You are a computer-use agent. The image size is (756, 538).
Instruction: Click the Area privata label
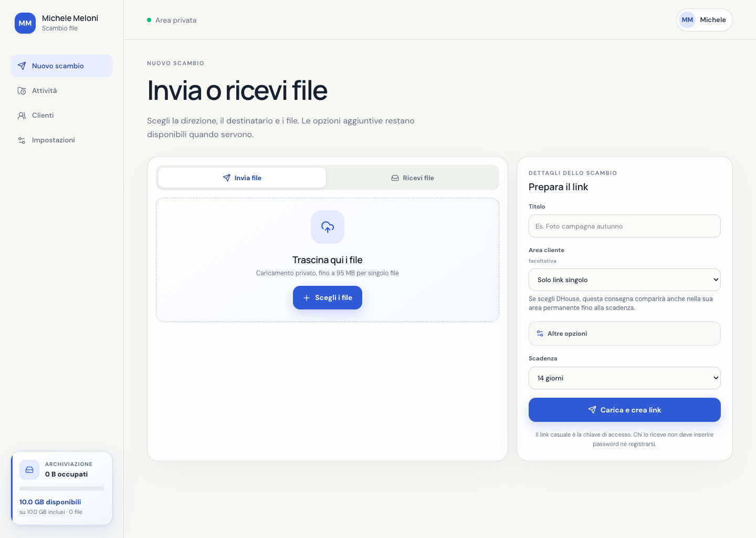pyautogui.click(x=176, y=20)
